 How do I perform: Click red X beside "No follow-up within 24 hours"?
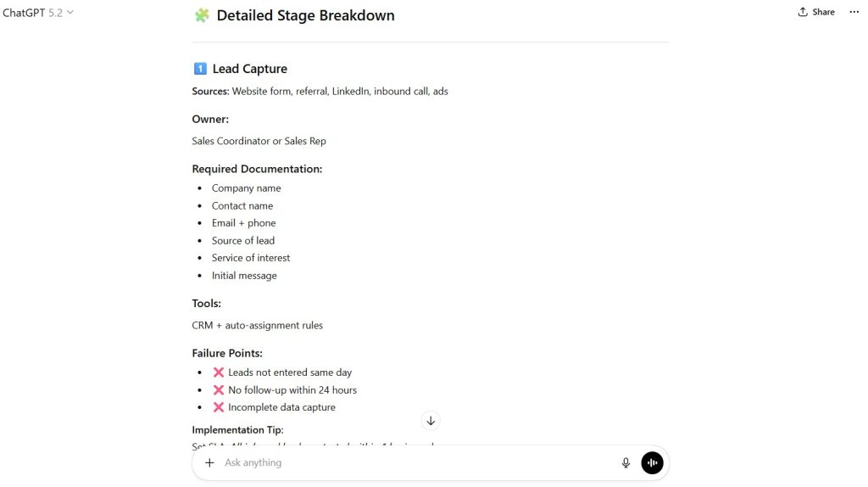coord(219,390)
